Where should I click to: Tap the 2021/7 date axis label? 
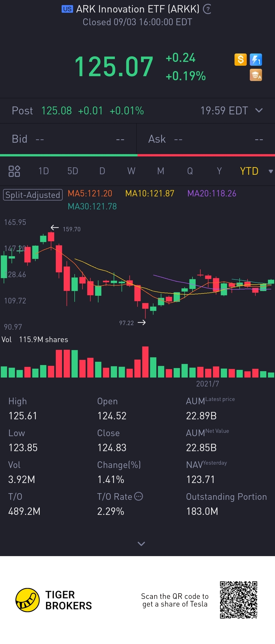click(208, 384)
